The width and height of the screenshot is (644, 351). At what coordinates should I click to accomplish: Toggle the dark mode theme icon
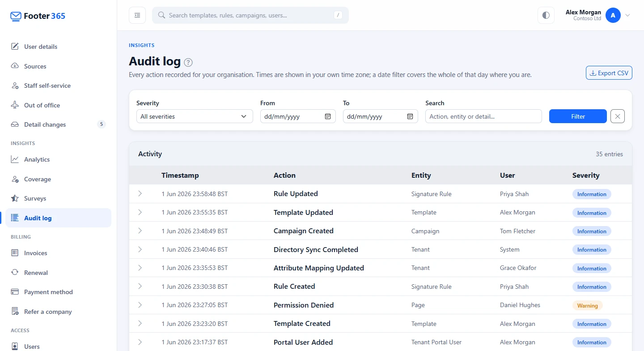point(546,15)
